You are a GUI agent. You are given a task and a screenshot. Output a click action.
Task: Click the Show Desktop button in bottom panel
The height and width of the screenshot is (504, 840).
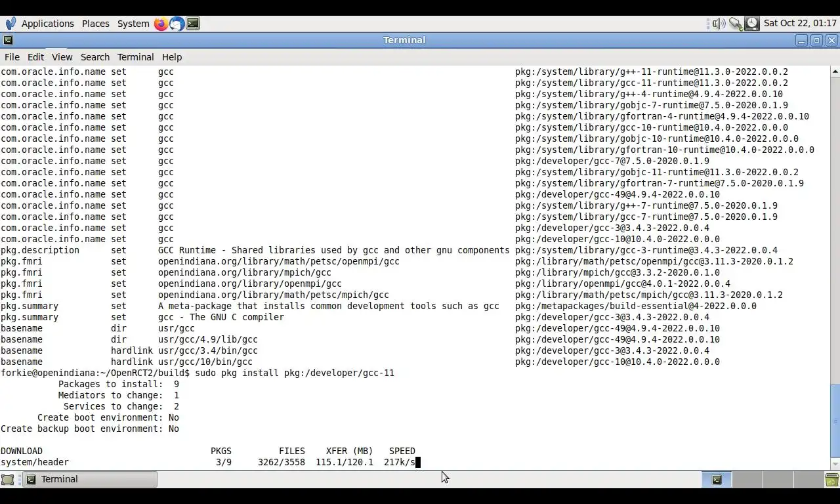[x=8, y=480]
